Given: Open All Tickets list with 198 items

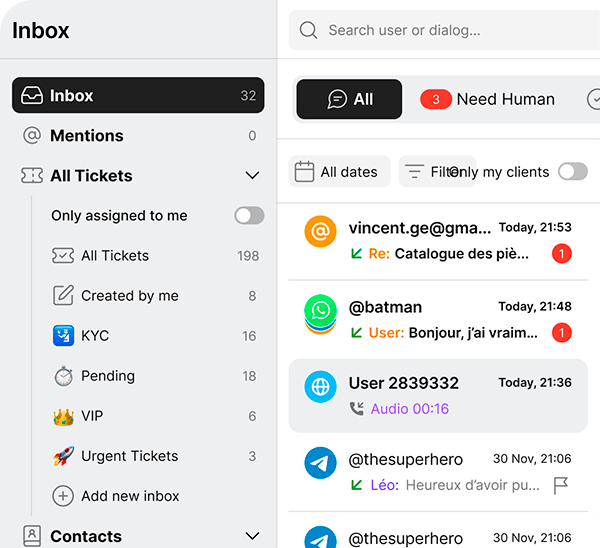Looking at the screenshot, I should coord(155,256).
